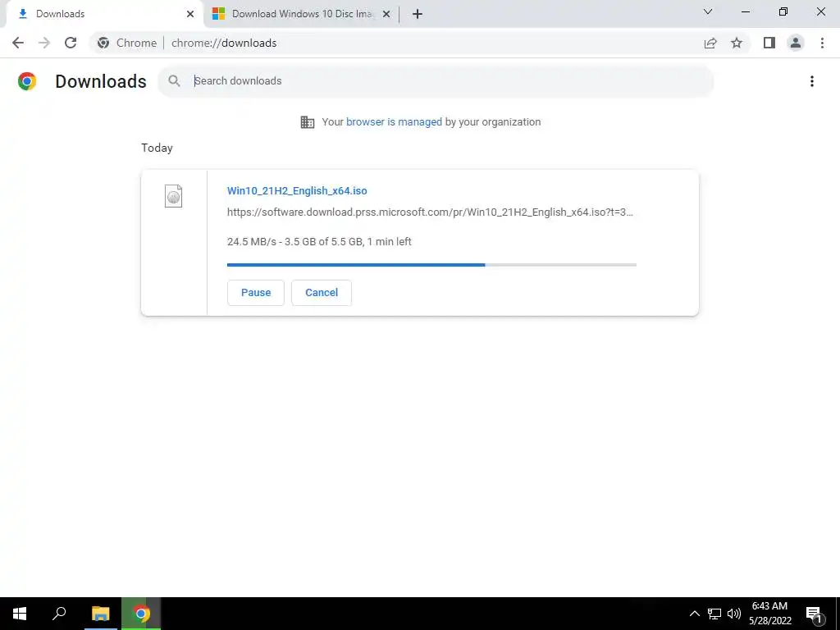Show hidden system tray icons
840x630 pixels.
pos(694,614)
